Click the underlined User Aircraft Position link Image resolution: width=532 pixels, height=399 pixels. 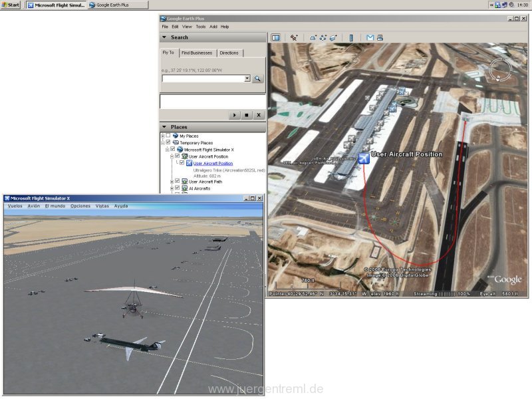[x=213, y=163]
